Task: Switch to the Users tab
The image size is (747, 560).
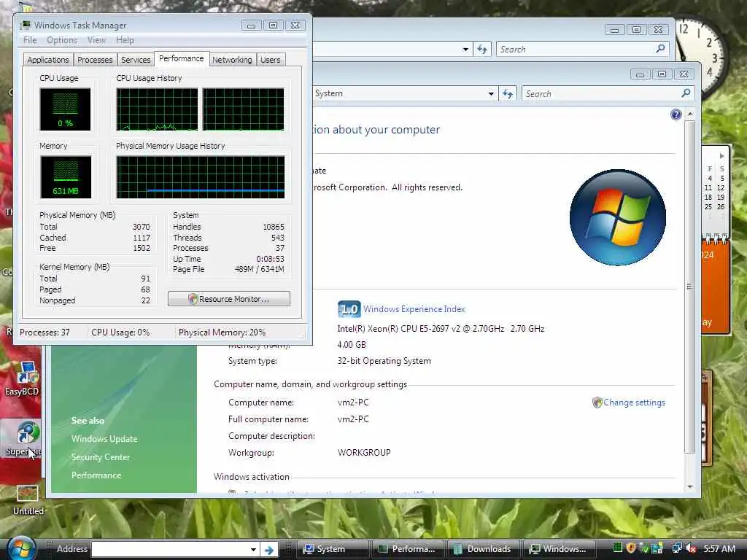Action: [270, 60]
